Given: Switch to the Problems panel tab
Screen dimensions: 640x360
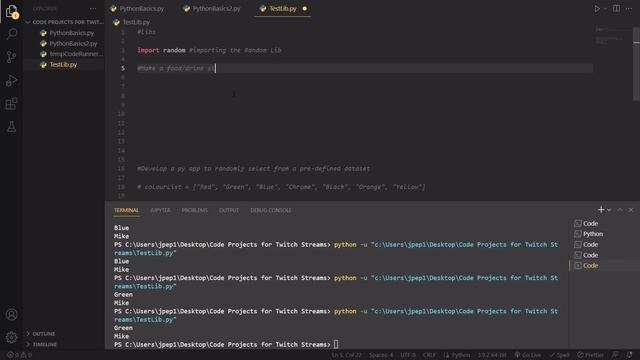Looking at the screenshot, I should 195,210.
